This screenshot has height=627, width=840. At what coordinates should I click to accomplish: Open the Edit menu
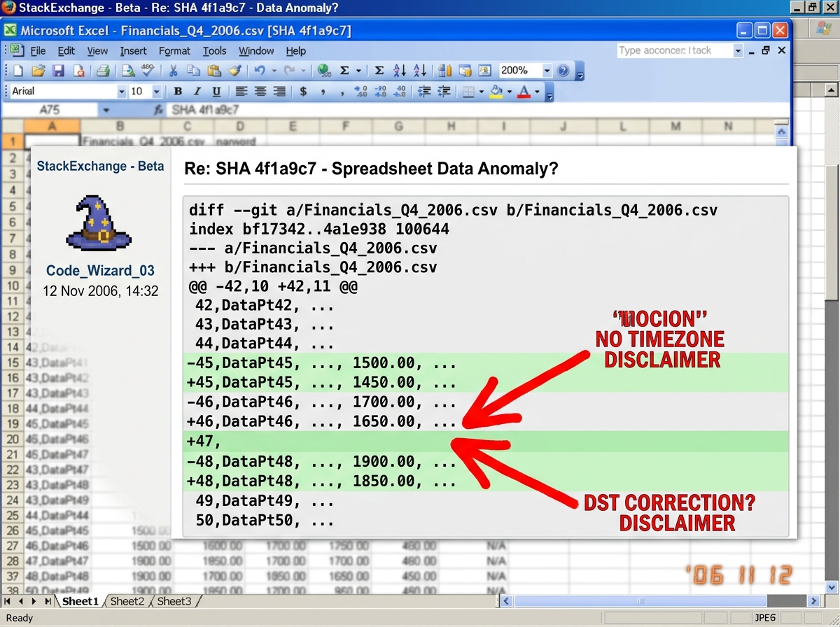click(x=66, y=50)
